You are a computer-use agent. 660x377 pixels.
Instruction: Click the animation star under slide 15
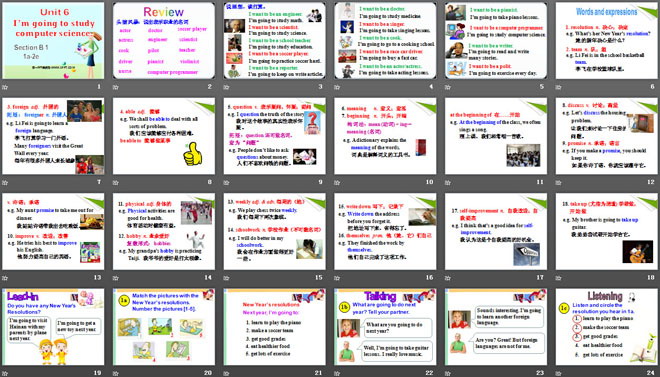[226, 278]
